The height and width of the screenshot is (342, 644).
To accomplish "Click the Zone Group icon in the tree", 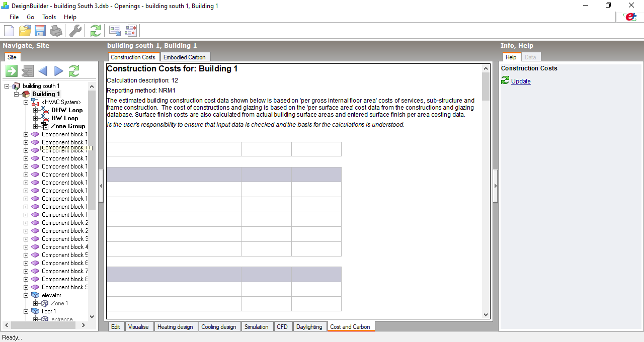I will 44,126.
